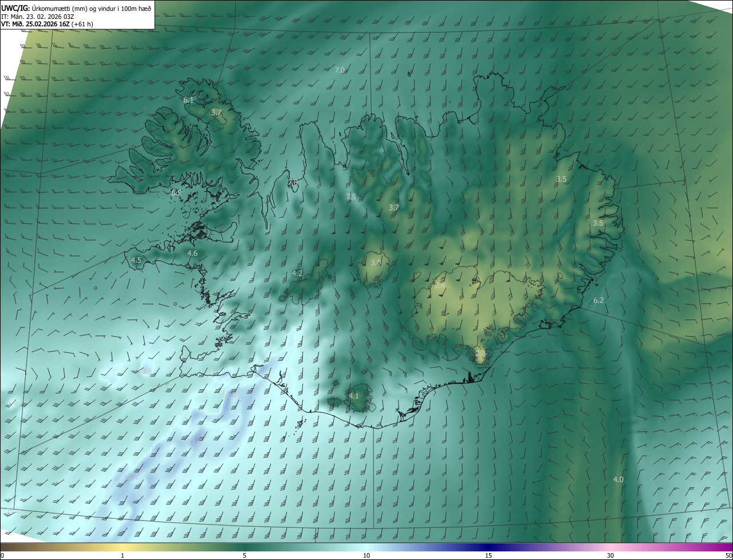Click the 4.5 value at the Snæfellsnes tip
Screen dimensions: 733x560
(x=136, y=260)
